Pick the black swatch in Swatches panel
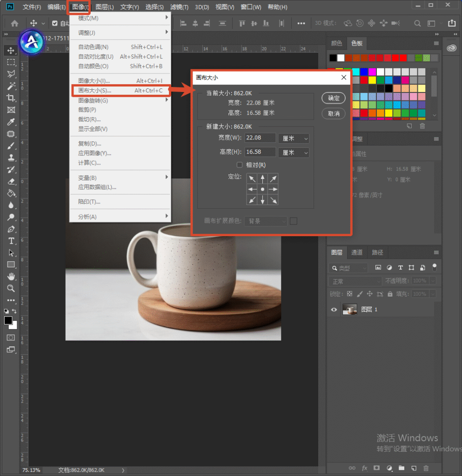This screenshot has height=476, width=462. tap(333, 58)
